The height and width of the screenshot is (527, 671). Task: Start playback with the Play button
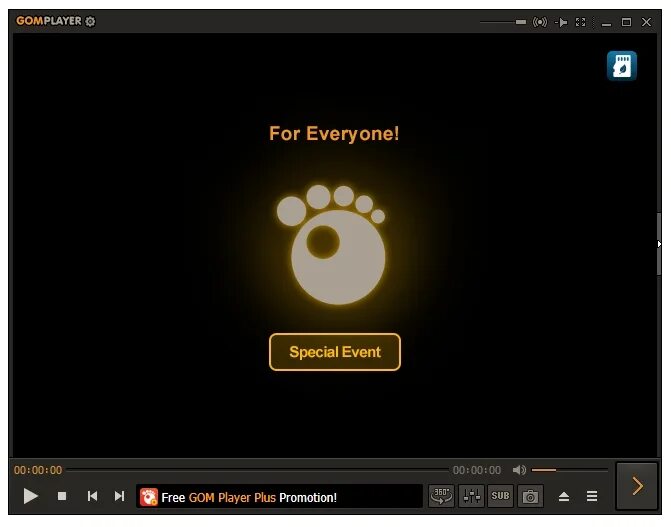(x=30, y=496)
